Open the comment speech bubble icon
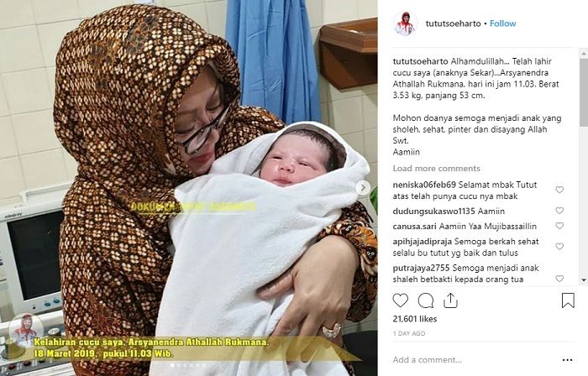The width and height of the screenshot is (588, 376). click(426, 300)
